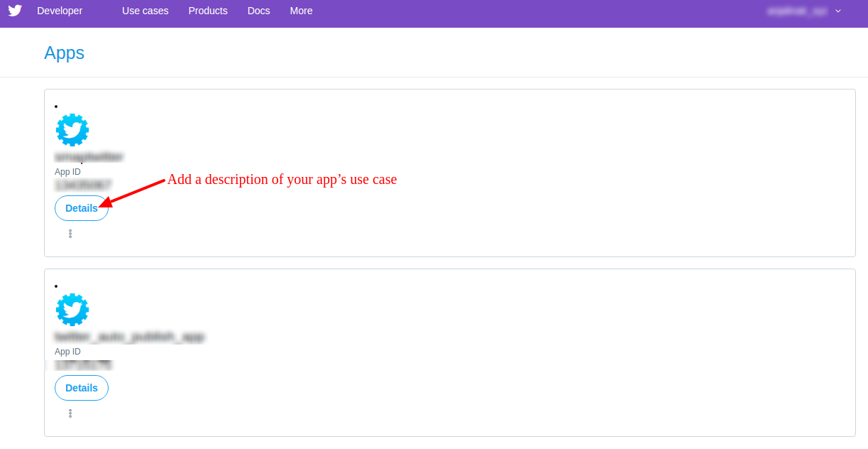Screen dimensions: 868x449
Task: Click the first app's gear bird icon
Action: 72,130
